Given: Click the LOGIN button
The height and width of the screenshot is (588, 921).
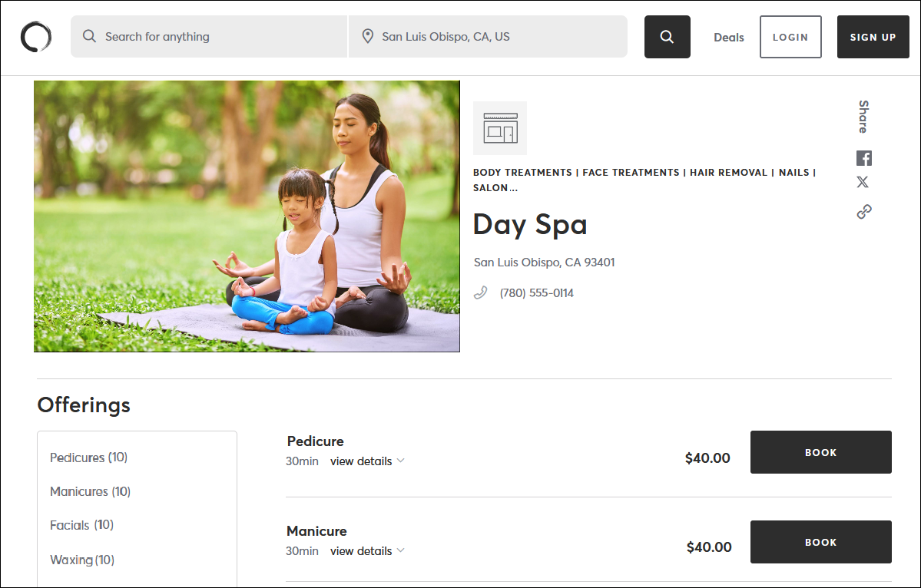Looking at the screenshot, I should tap(790, 36).
